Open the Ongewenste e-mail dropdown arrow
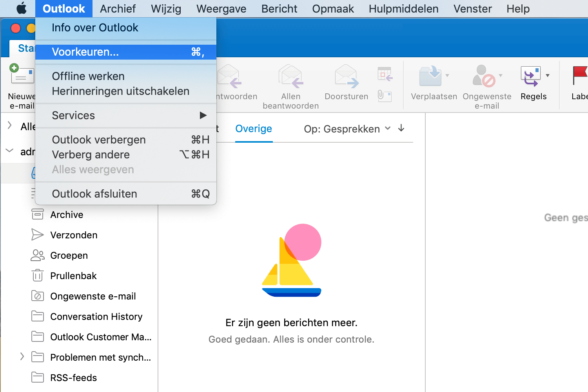 [x=501, y=75]
